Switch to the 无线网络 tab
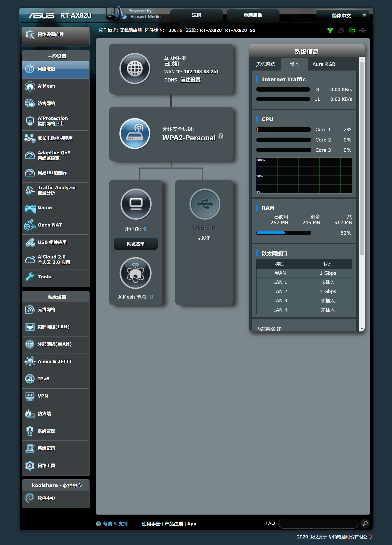392x545 pixels. 265,64
